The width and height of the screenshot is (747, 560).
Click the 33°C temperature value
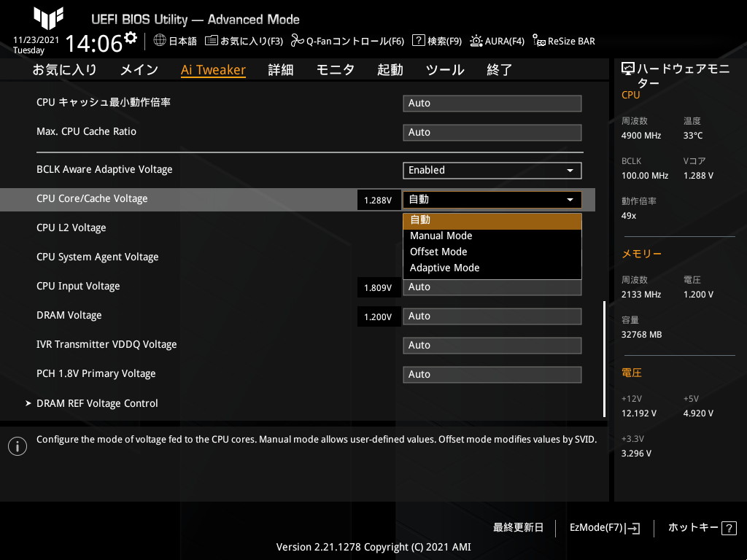[x=693, y=136]
